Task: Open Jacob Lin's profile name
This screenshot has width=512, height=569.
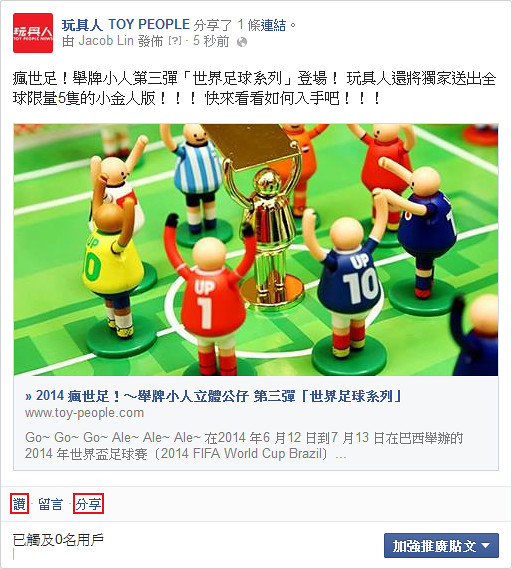Action: point(106,41)
